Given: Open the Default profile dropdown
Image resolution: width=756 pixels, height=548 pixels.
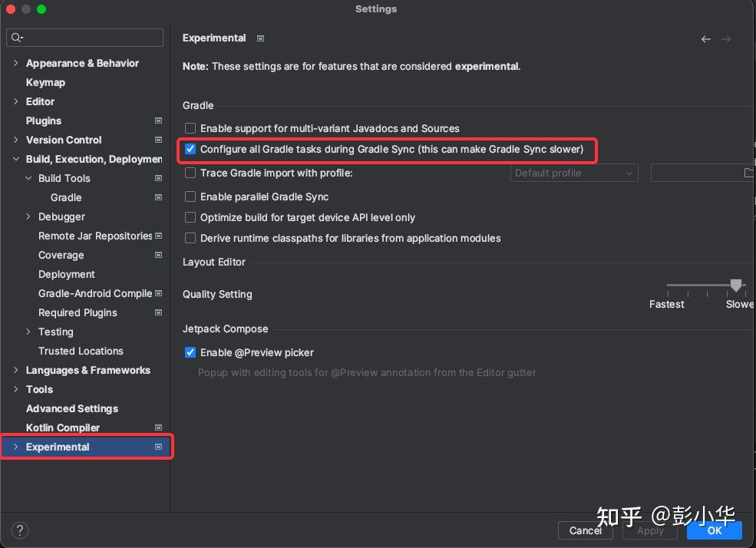Looking at the screenshot, I should 573,173.
